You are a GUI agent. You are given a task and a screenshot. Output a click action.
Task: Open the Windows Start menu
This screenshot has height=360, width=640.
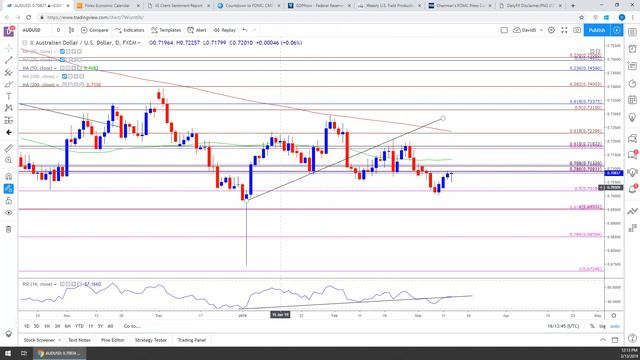pos(8,353)
